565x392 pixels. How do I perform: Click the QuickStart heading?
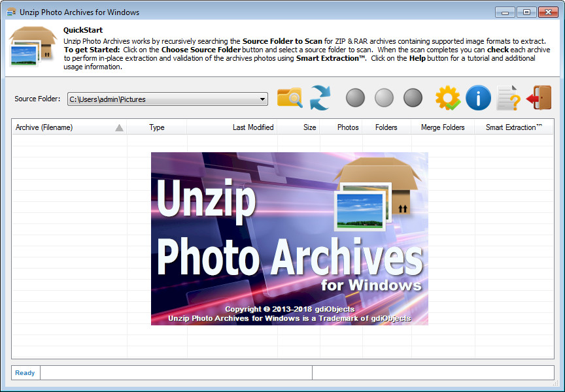point(83,30)
